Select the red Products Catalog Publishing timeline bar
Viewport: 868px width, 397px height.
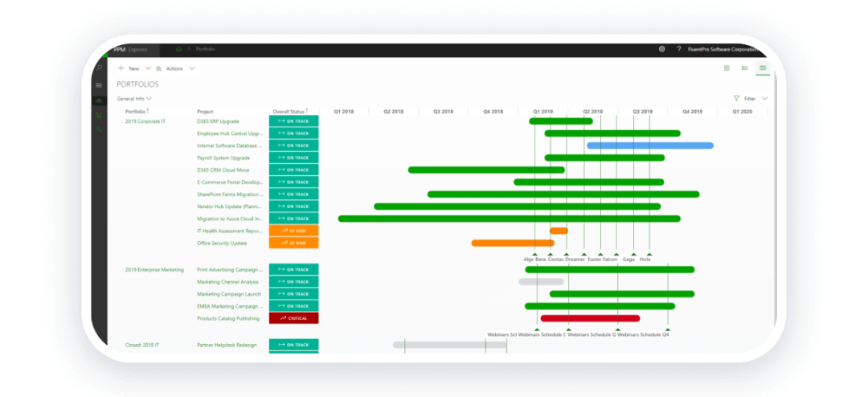tap(590, 318)
